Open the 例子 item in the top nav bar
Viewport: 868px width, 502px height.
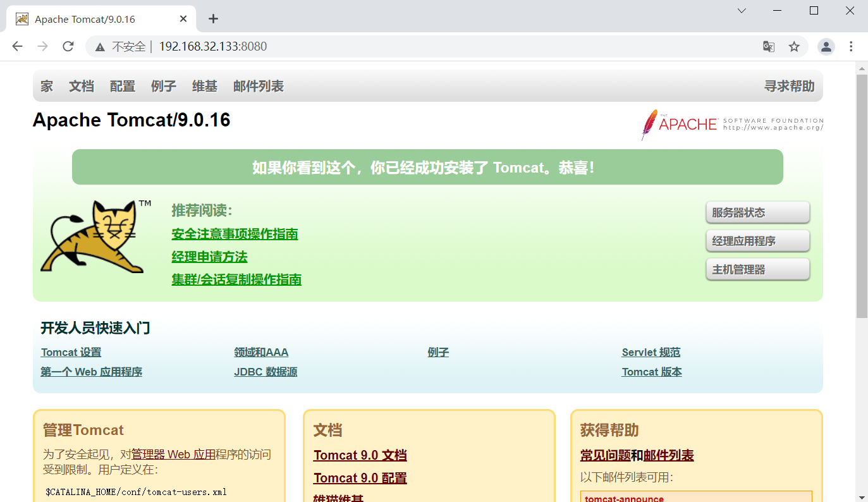point(164,86)
